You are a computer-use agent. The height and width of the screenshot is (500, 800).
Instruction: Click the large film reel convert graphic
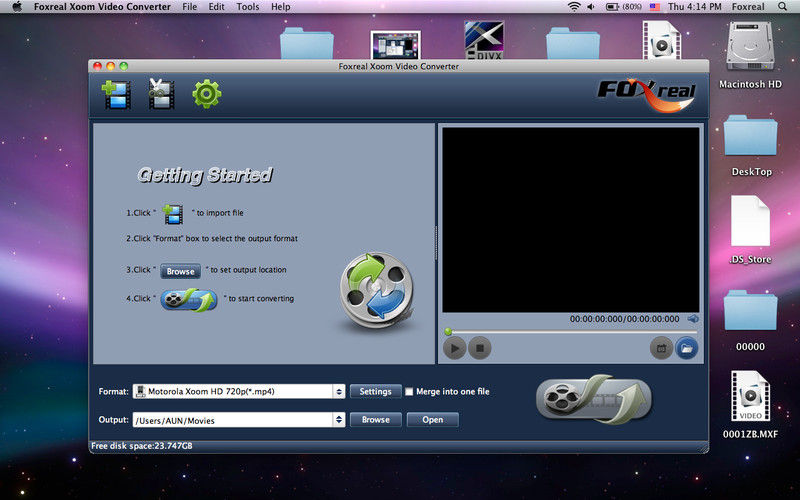point(377,290)
